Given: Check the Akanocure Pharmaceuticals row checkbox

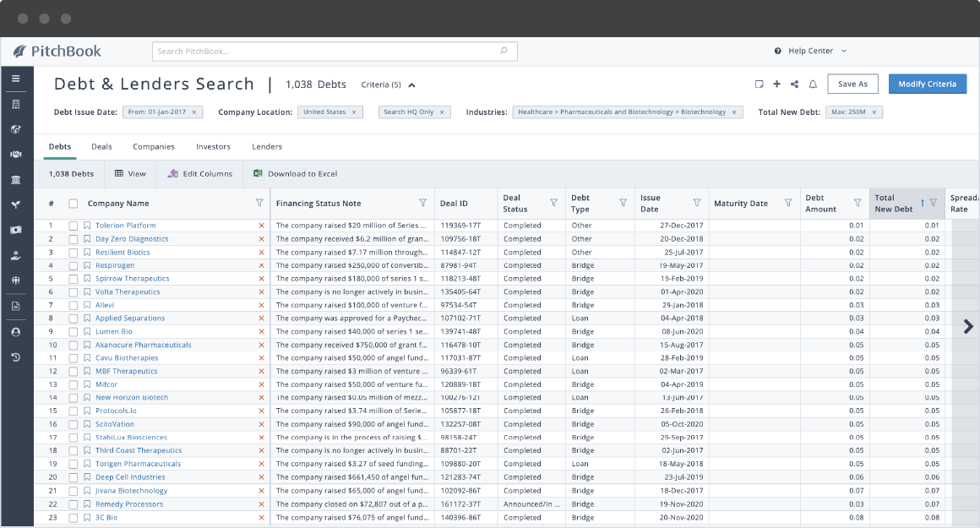Looking at the screenshot, I should [73, 345].
